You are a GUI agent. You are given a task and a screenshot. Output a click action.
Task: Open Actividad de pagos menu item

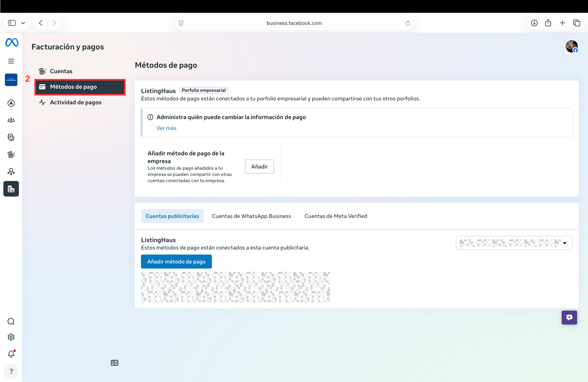pos(76,102)
